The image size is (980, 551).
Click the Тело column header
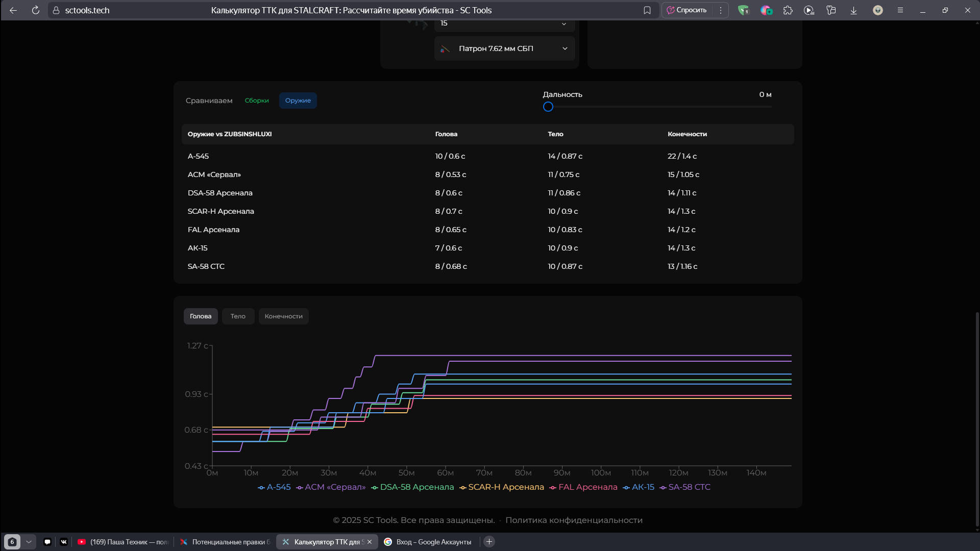click(x=555, y=134)
